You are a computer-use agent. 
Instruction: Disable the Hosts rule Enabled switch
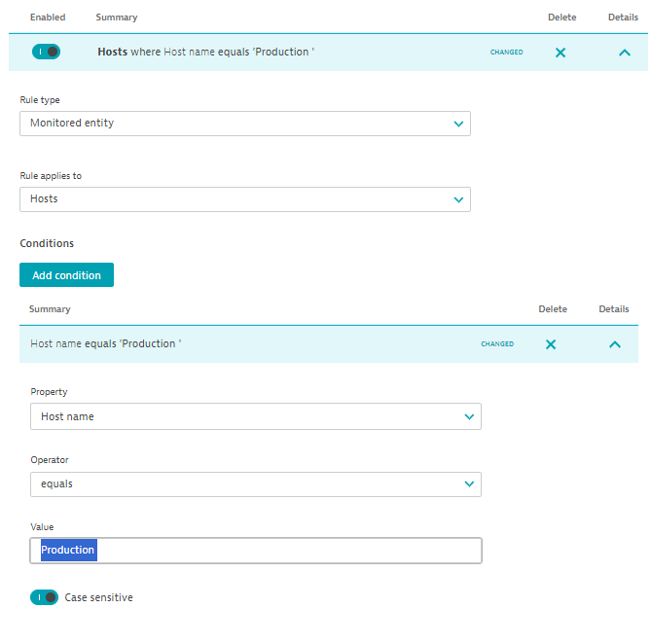[x=45, y=52]
